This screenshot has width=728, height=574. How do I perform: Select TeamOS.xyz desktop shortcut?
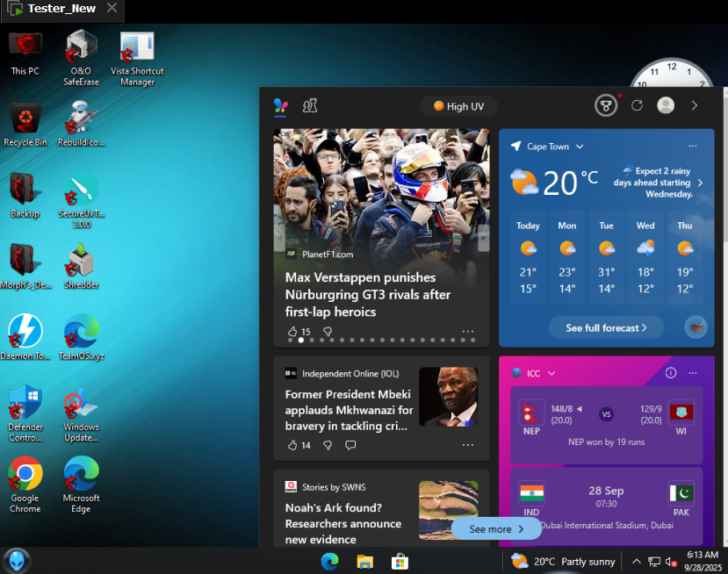pyautogui.click(x=82, y=337)
